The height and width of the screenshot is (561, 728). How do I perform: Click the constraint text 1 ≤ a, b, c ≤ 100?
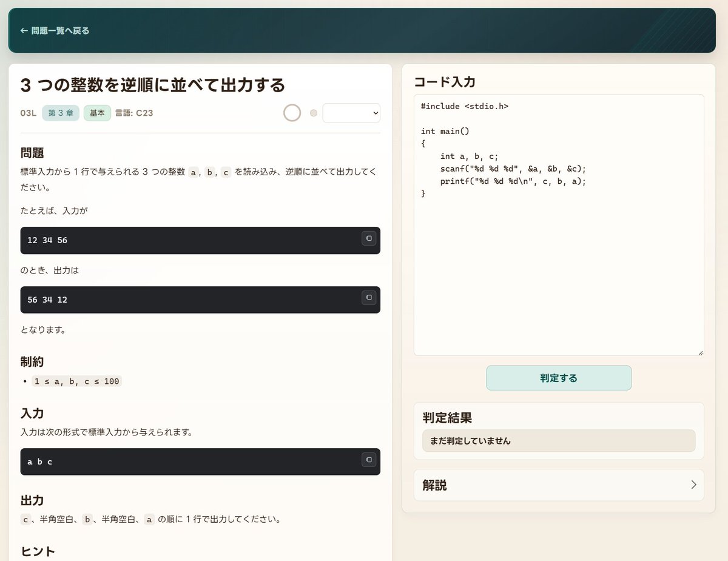point(77,381)
